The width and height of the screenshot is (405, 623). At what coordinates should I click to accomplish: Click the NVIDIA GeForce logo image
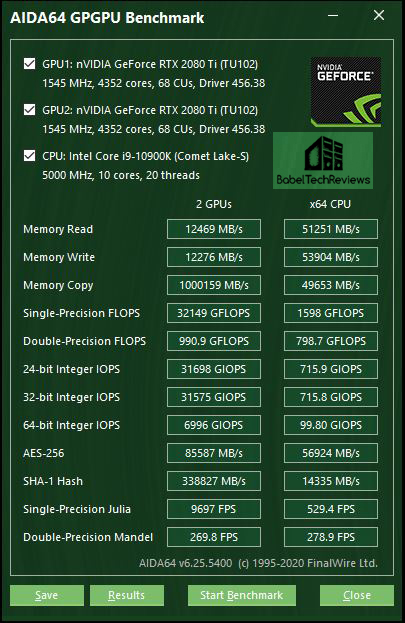click(345, 92)
